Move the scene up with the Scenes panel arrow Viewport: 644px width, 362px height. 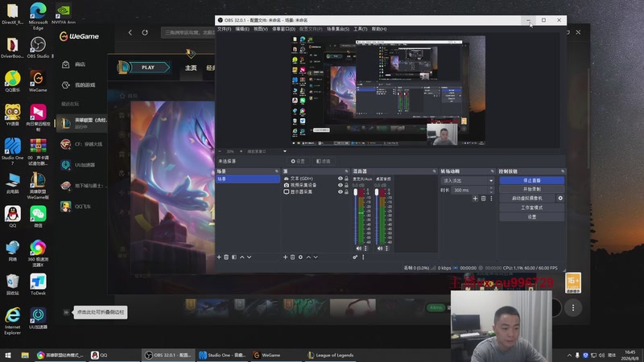pos(242,257)
